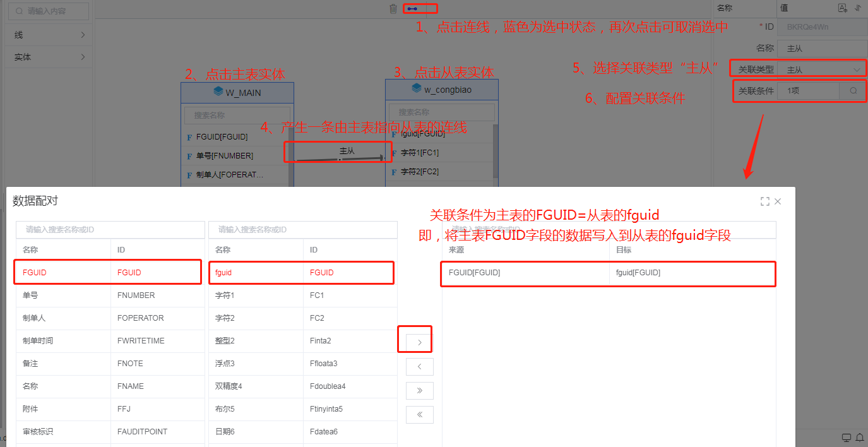Click the double right arrow transfer button
Image resolution: width=868 pixels, height=447 pixels.
pyautogui.click(x=420, y=391)
